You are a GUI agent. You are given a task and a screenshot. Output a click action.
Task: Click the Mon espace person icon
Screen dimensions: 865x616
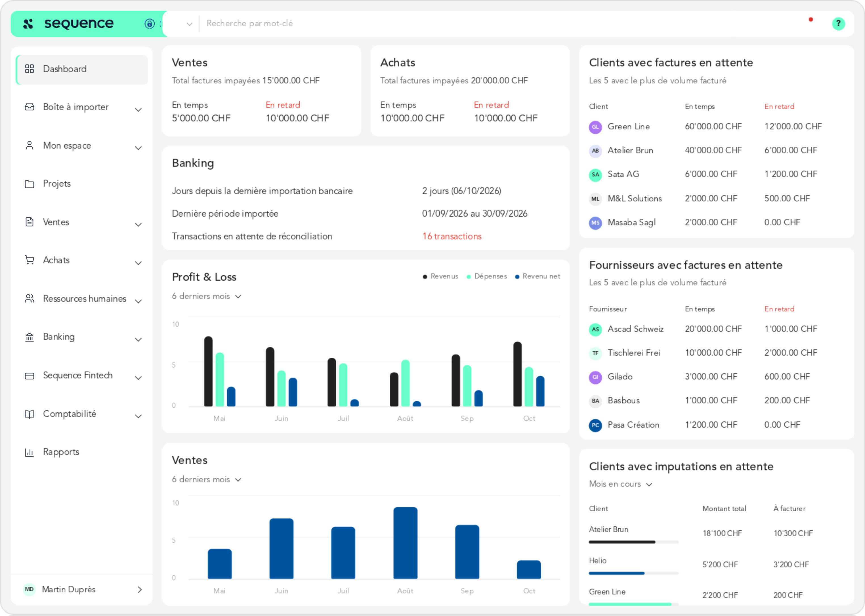click(29, 145)
